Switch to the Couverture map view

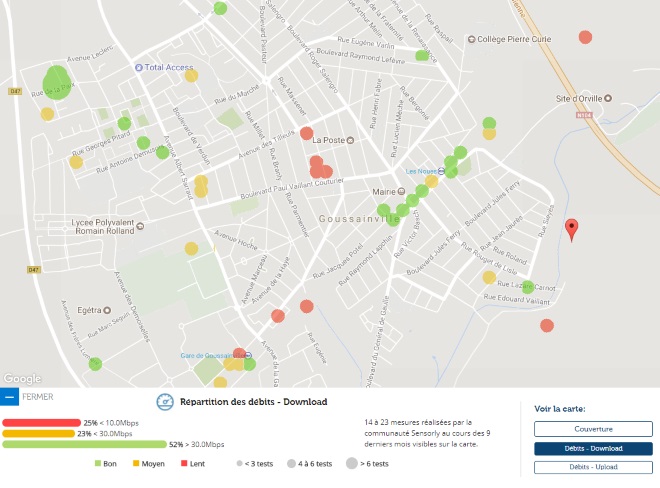[x=593, y=429]
